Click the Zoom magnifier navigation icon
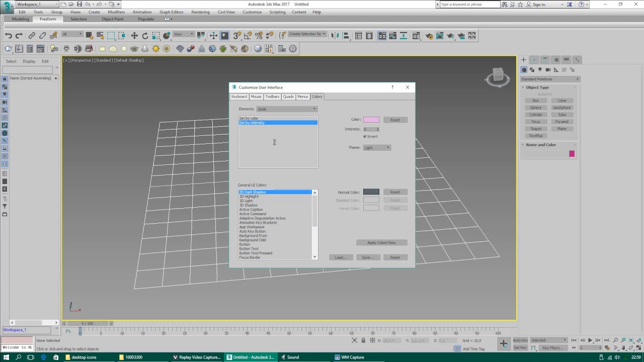 (615, 340)
